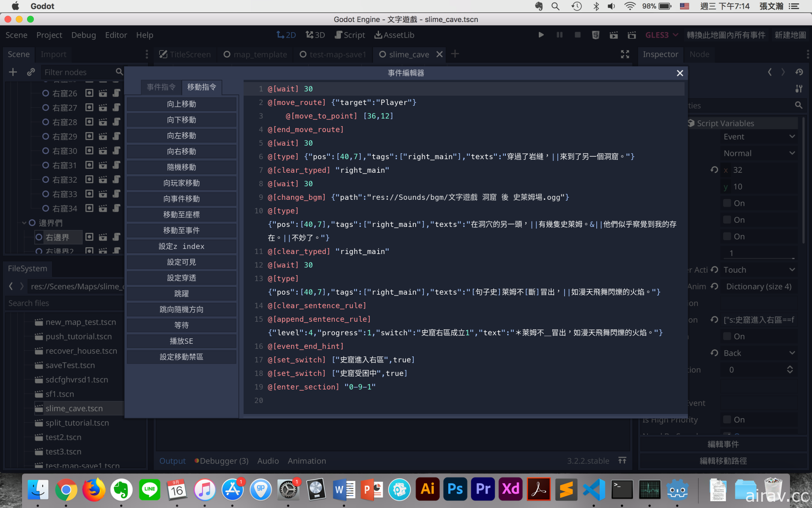Open script icon for node 右窟26
Image resolution: width=812 pixels, height=508 pixels.
[x=116, y=93]
